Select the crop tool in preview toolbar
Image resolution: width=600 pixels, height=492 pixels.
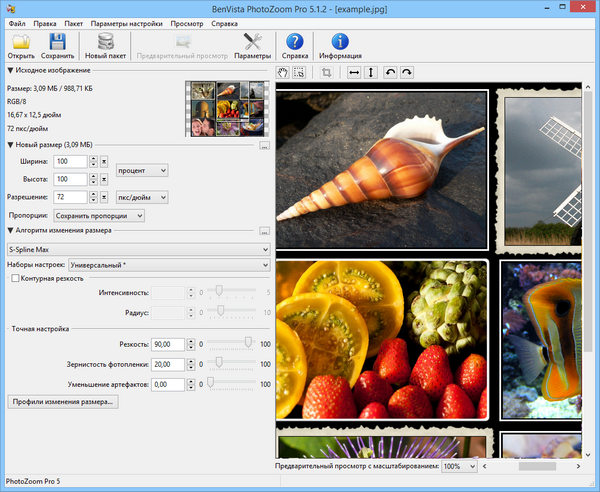click(x=326, y=73)
